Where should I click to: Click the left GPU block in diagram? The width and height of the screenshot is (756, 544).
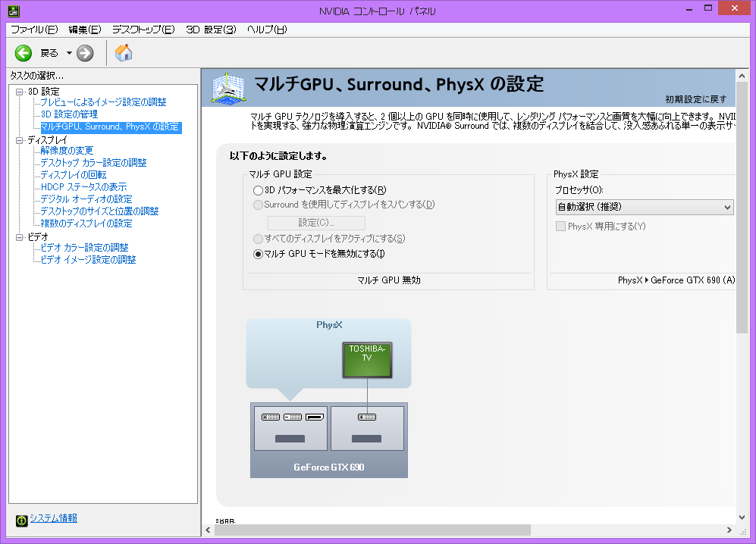290,428
